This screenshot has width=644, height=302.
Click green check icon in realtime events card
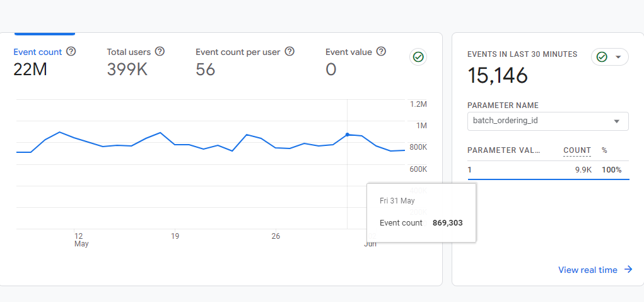(x=602, y=57)
